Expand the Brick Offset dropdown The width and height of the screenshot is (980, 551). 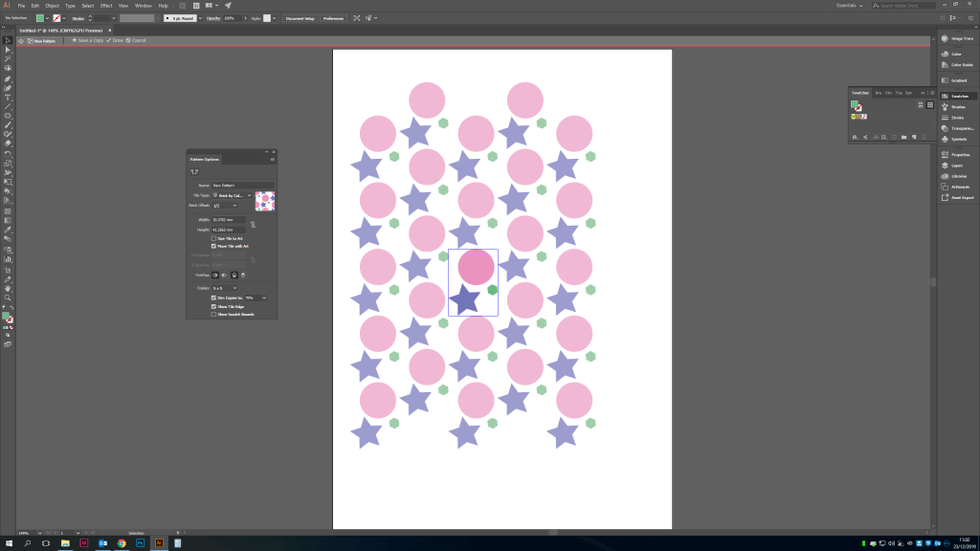pos(225,205)
